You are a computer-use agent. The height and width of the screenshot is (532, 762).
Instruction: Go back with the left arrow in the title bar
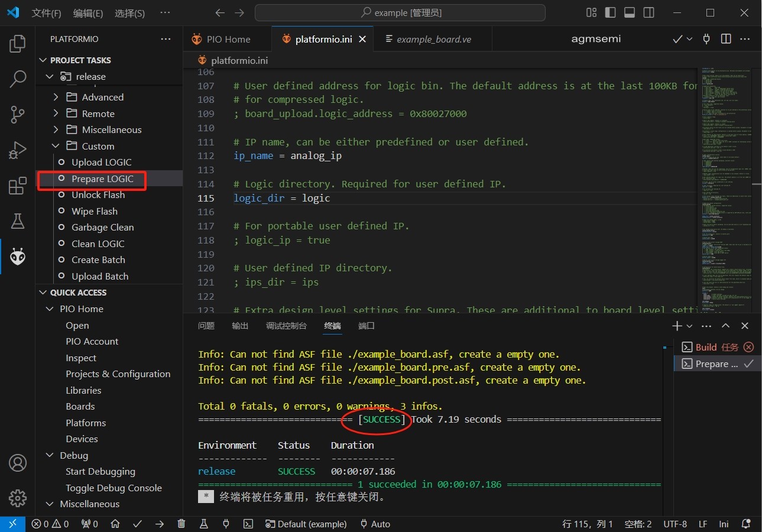[220, 12]
